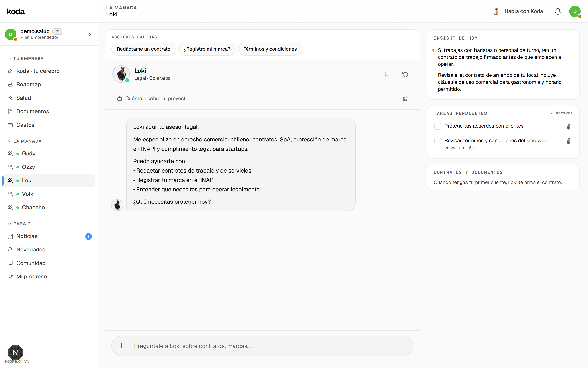This screenshot has width=588, height=368.
Task: Click Loki's large avatar in chat header
Action: click(x=121, y=74)
